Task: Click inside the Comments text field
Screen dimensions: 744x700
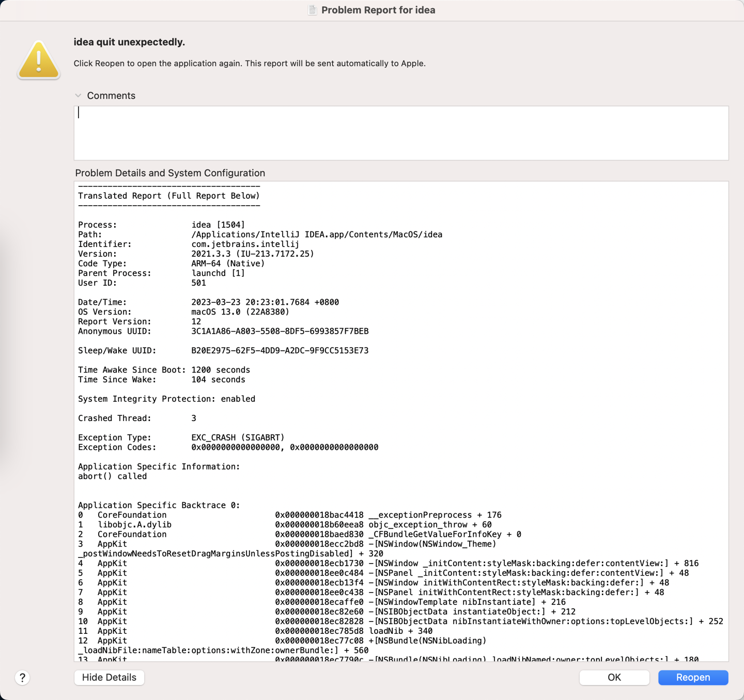Action: [x=401, y=133]
